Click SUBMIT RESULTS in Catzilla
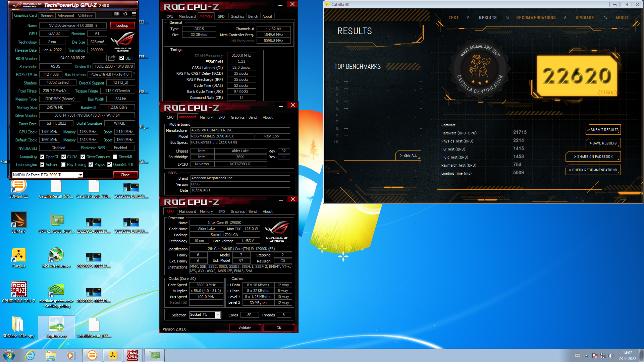644x362 pixels. (603, 130)
